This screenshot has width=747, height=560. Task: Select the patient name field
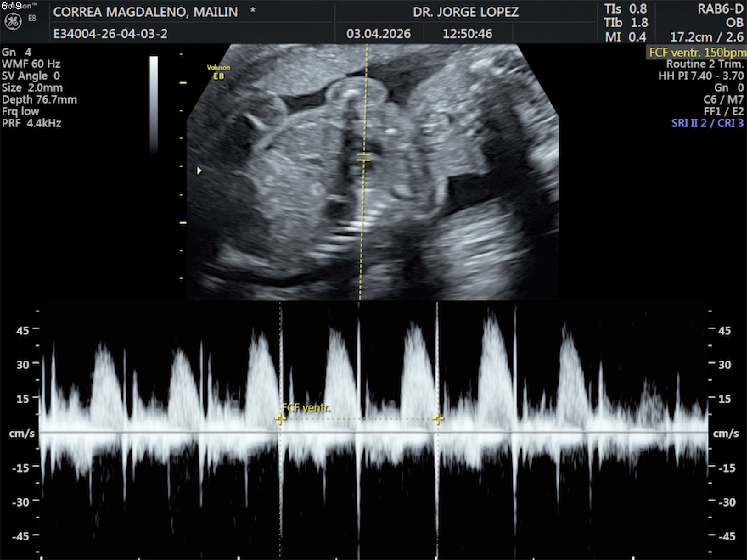(145, 12)
